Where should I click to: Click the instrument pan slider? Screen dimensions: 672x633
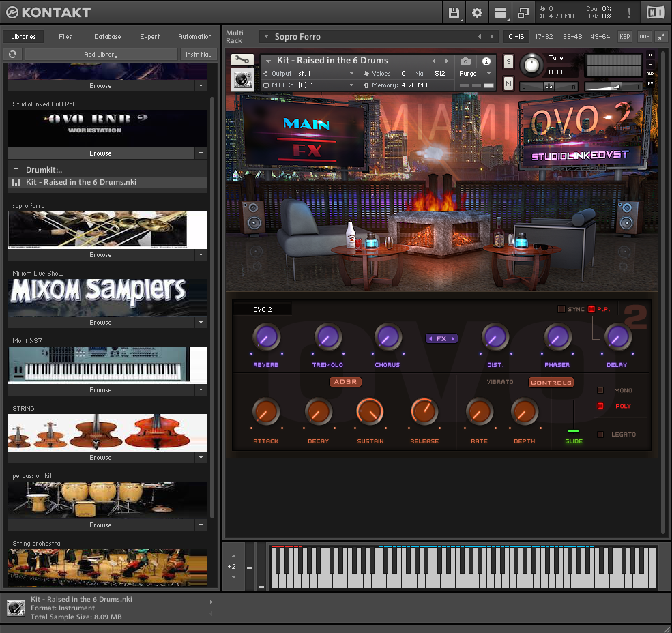[549, 87]
